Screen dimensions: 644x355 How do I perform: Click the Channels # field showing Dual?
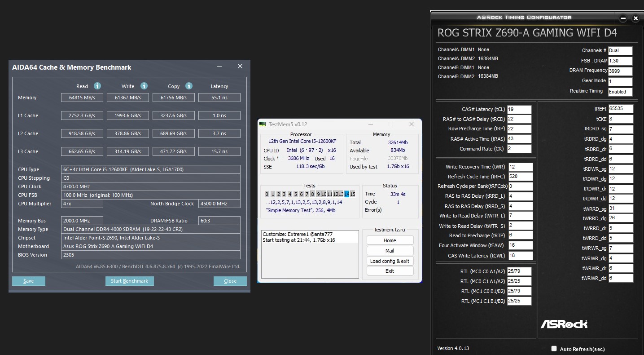point(620,51)
